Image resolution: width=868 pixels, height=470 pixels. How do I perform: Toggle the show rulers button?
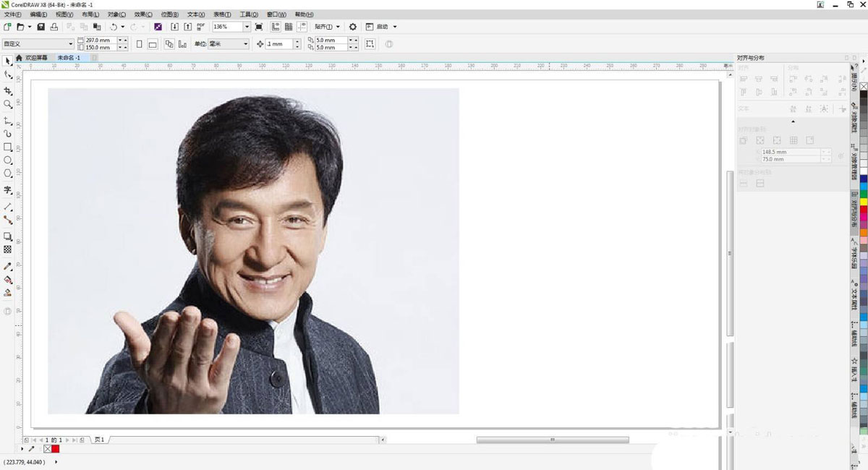(x=276, y=27)
